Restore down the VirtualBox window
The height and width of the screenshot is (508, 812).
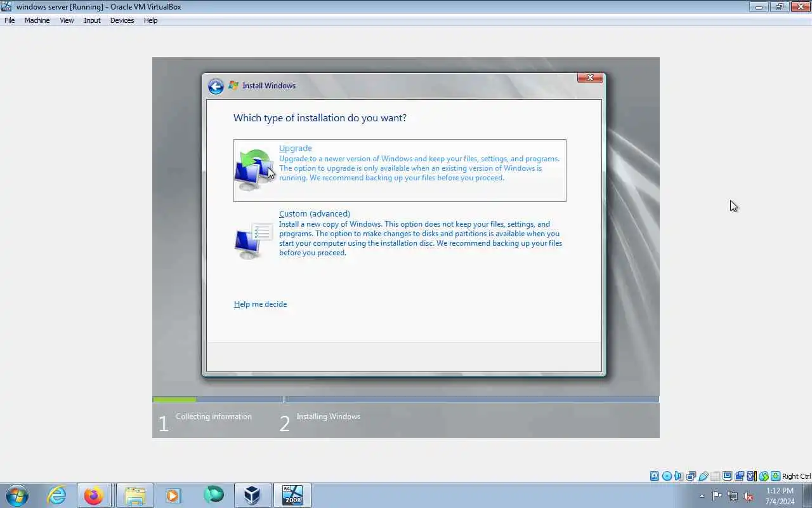pos(779,7)
